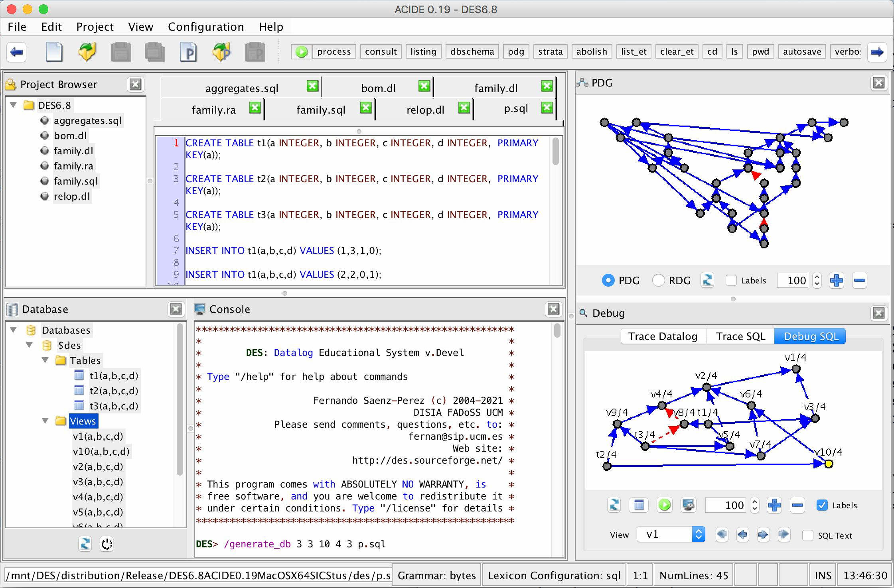The width and height of the screenshot is (894, 588).
Task: Click the grayed Save project icon
Action: (255, 52)
